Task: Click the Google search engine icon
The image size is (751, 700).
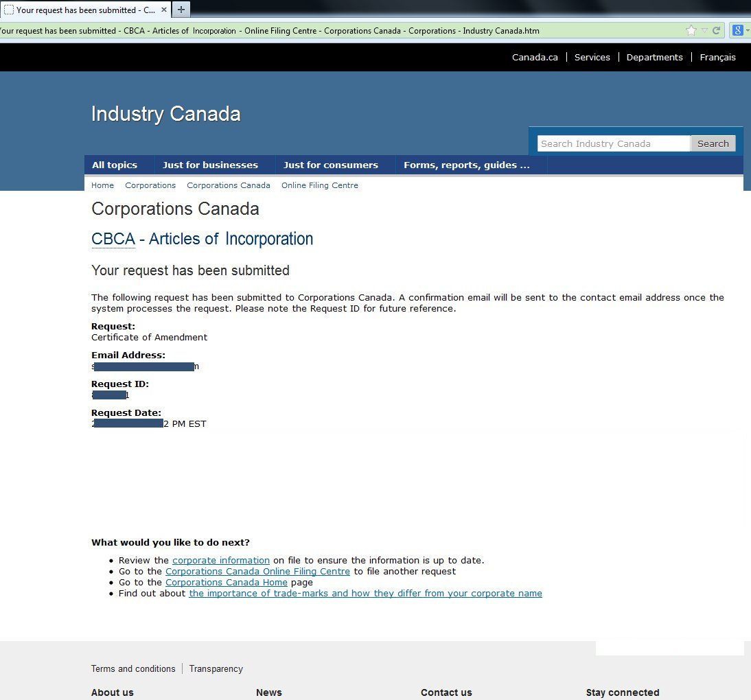Action: (738, 30)
